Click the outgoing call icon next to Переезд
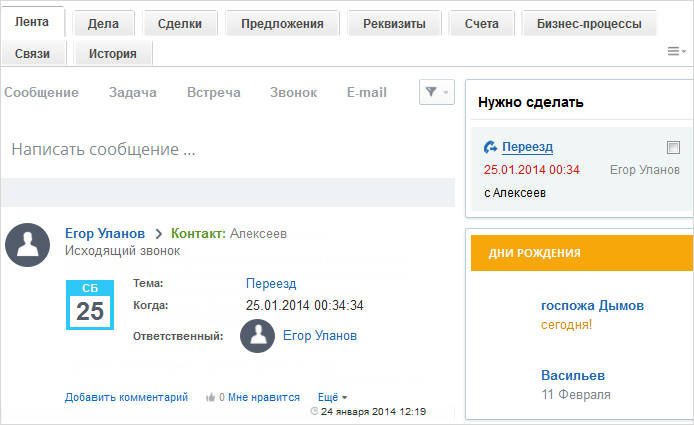The height and width of the screenshot is (425, 694). (490, 147)
